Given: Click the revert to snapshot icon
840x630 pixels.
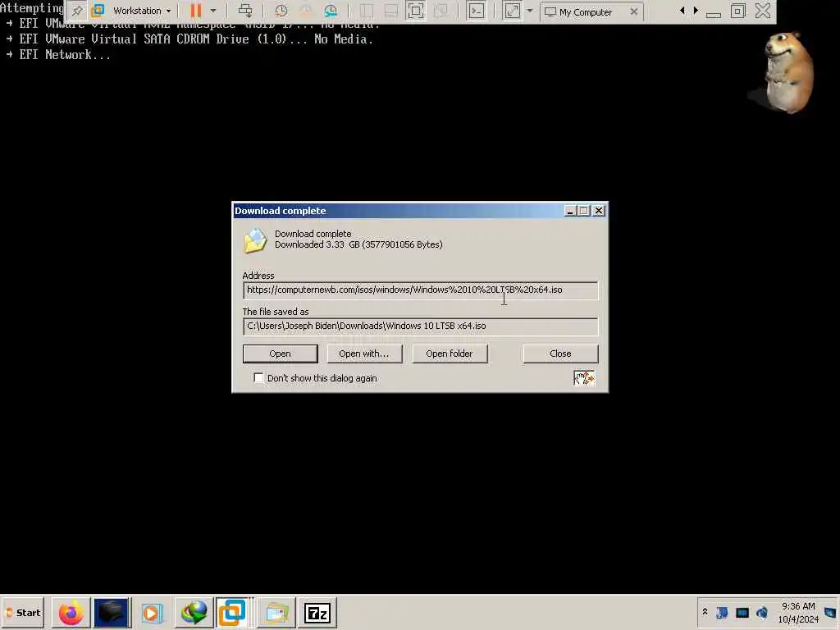Looking at the screenshot, I should (306, 11).
